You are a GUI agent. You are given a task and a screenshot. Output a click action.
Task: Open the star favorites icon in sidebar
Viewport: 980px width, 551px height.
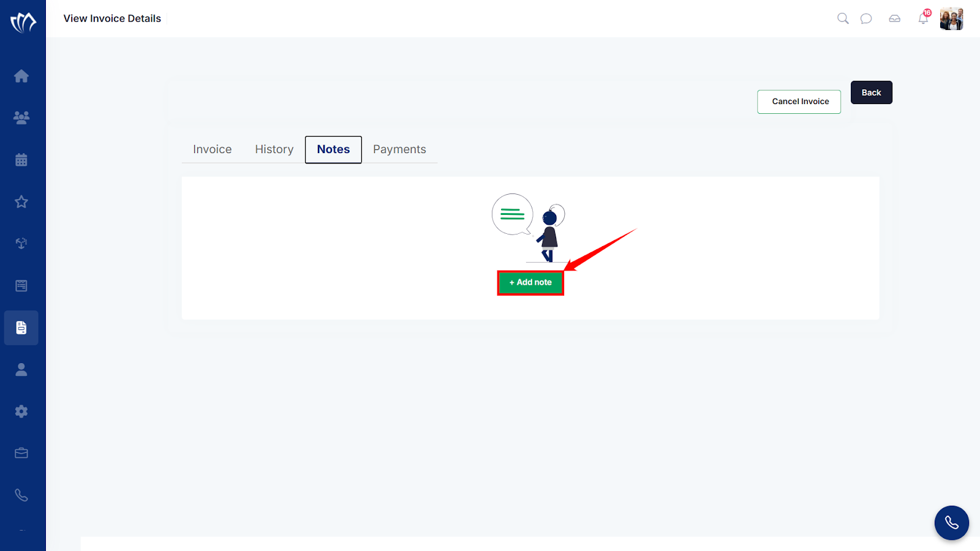21,201
